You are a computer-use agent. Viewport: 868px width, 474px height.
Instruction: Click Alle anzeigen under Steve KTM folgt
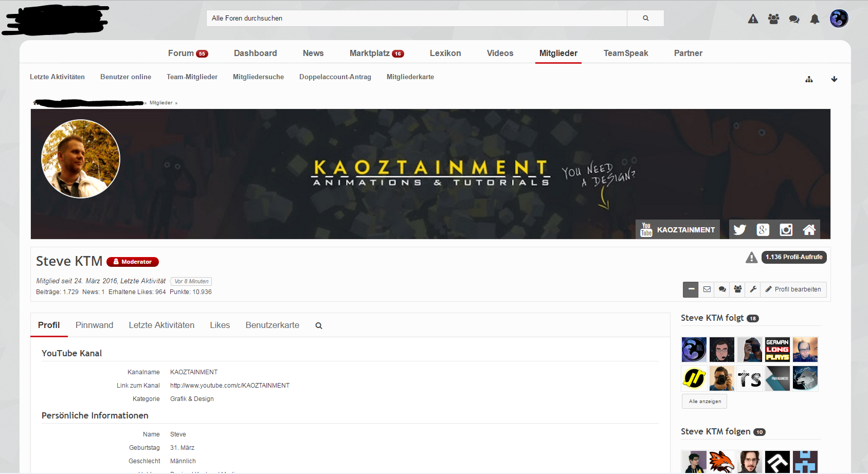[x=704, y=402]
